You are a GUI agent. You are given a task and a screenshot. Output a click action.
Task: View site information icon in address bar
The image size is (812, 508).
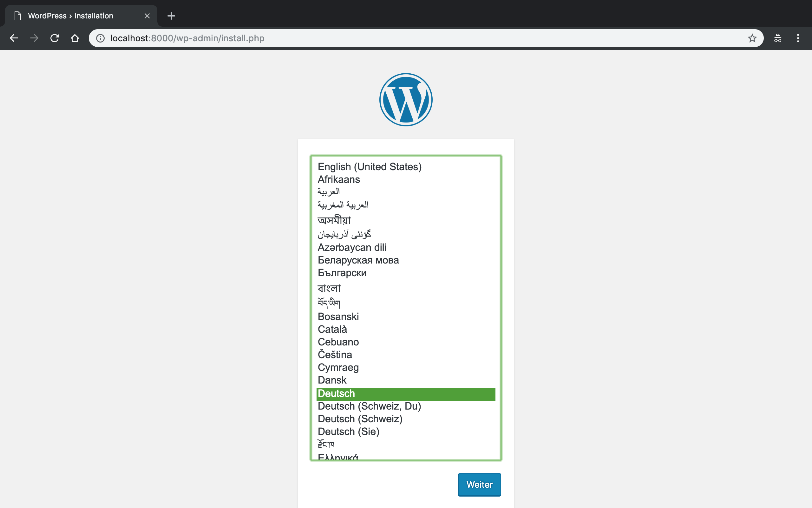100,38
